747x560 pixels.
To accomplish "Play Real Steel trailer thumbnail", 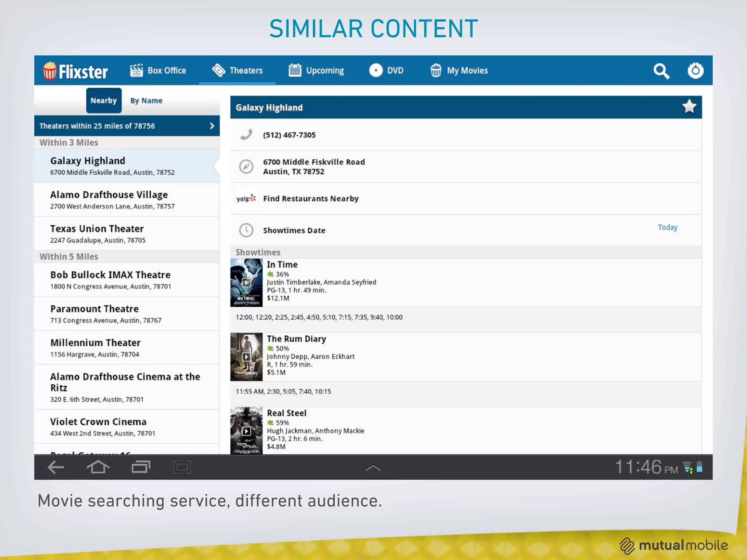I will pos(246,431).
